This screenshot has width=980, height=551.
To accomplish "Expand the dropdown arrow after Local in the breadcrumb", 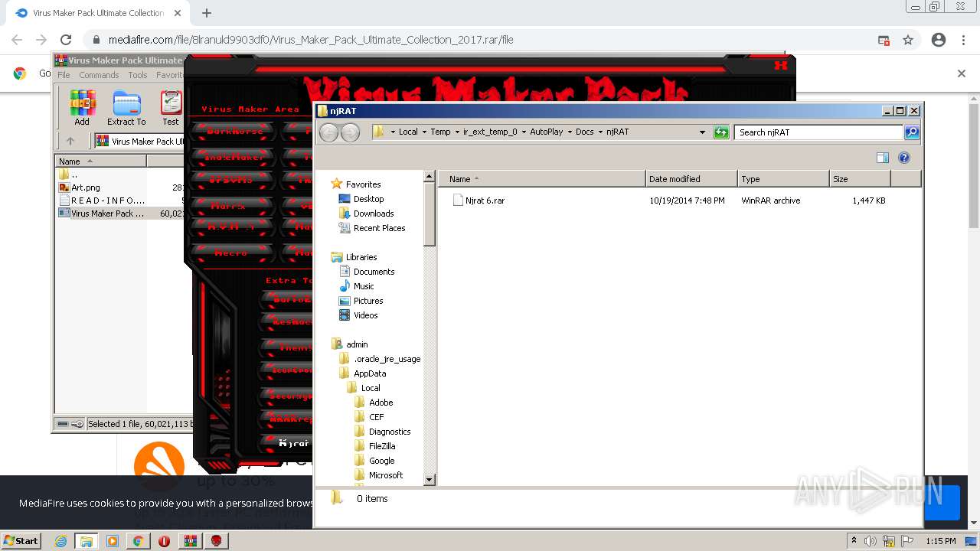I will click(x=424, y=132).
